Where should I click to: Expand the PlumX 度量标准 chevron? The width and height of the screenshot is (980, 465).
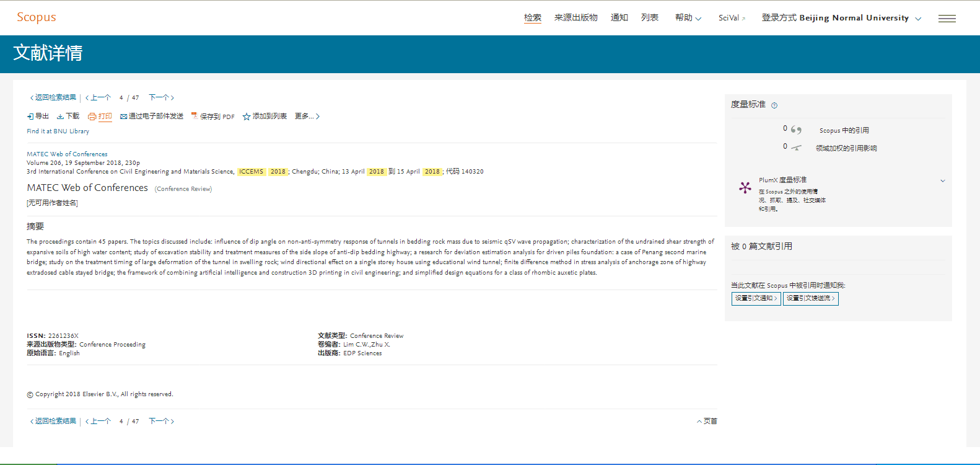(x=943, y=181)
